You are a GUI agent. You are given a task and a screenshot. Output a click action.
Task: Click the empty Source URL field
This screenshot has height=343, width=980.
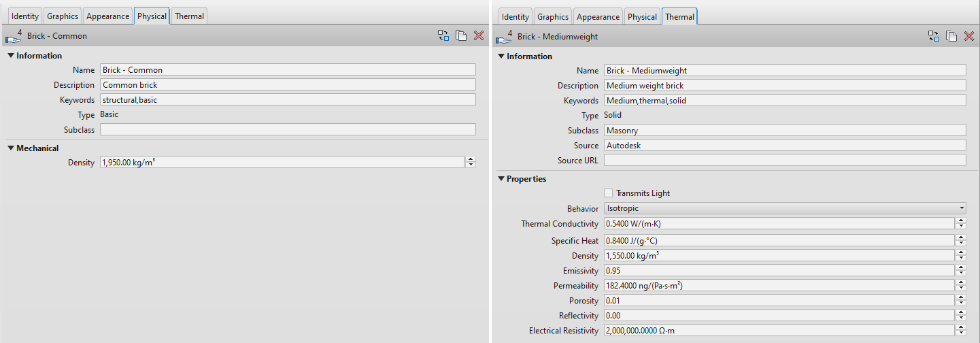click(785, 160)
